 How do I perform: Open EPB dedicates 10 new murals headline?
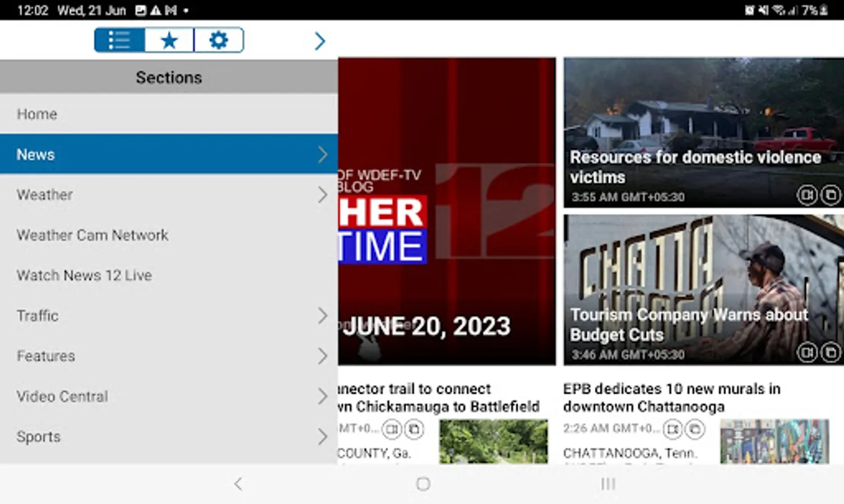click(x=671, y=398)
